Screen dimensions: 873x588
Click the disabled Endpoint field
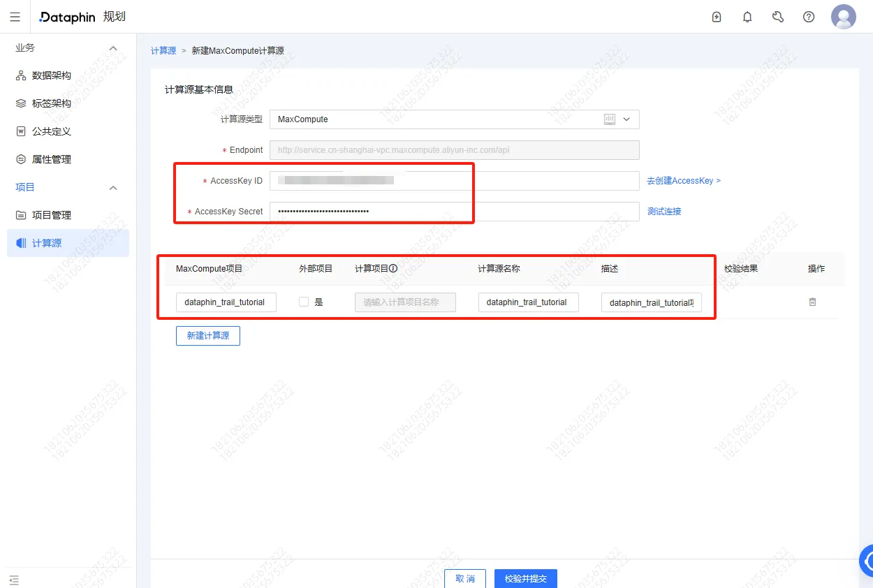tap(454, 150)
